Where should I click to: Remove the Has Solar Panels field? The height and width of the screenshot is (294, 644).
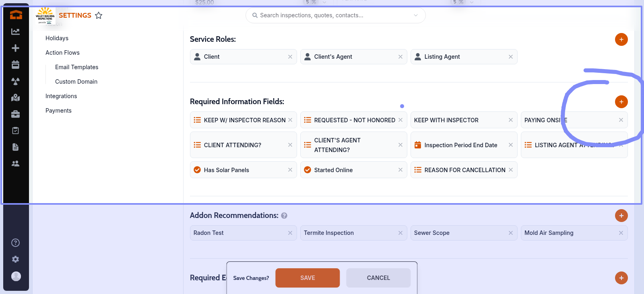coord(290,170)
